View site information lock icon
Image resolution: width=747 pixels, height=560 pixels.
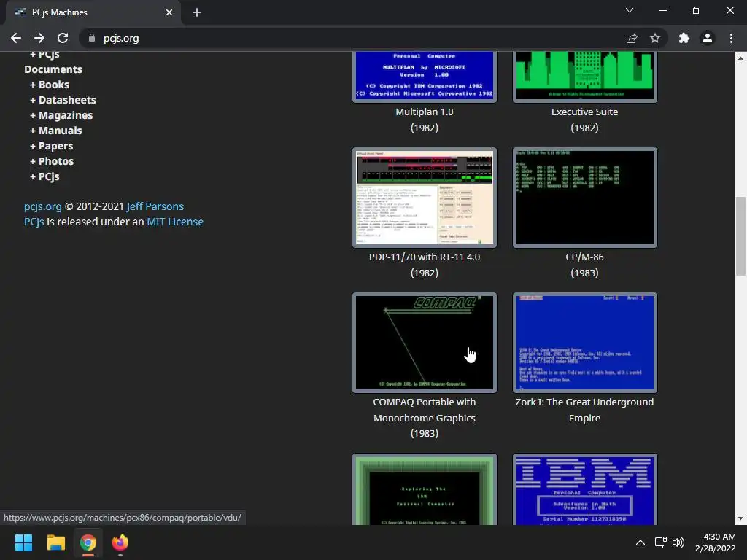point(92,38)
